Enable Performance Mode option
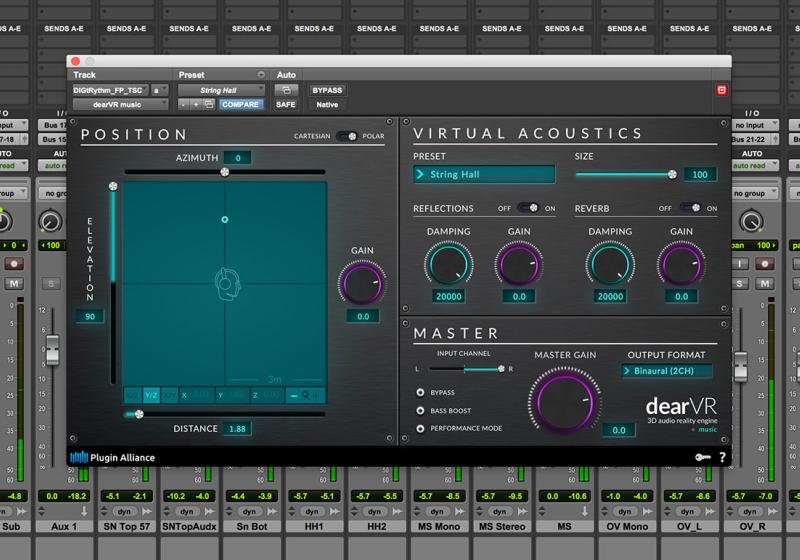The width and height of the screenshot is (800, 560). click(421, 428)
